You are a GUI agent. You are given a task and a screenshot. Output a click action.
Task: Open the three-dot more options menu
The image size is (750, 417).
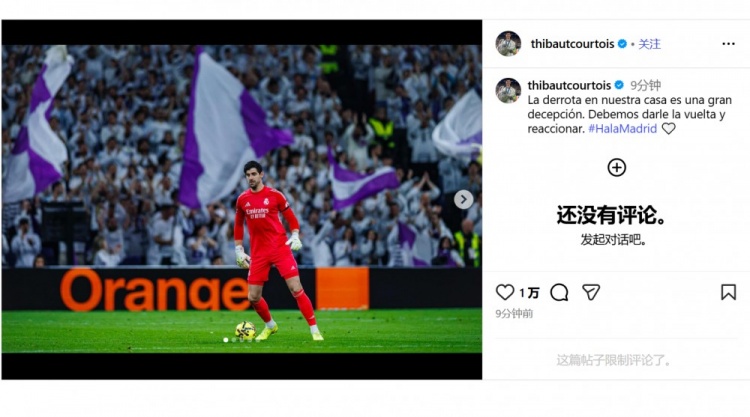click(x=728, y=44)
